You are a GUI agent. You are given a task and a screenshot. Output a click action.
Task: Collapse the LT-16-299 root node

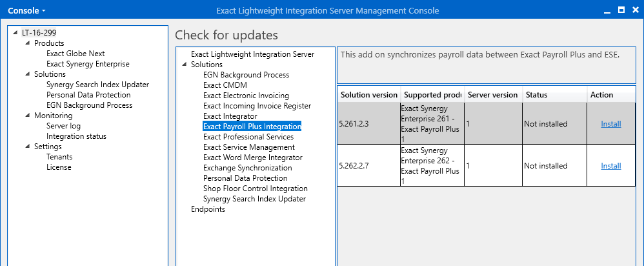tap(15, 33)
